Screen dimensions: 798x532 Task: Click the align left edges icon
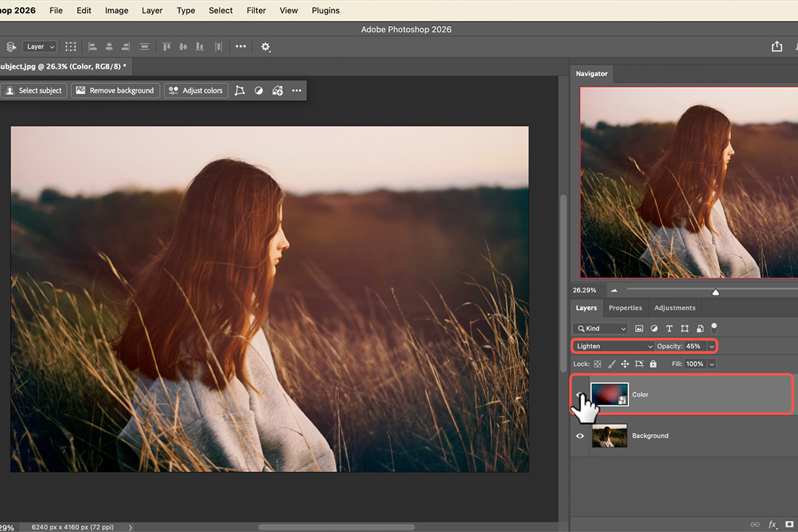(92, 47)
